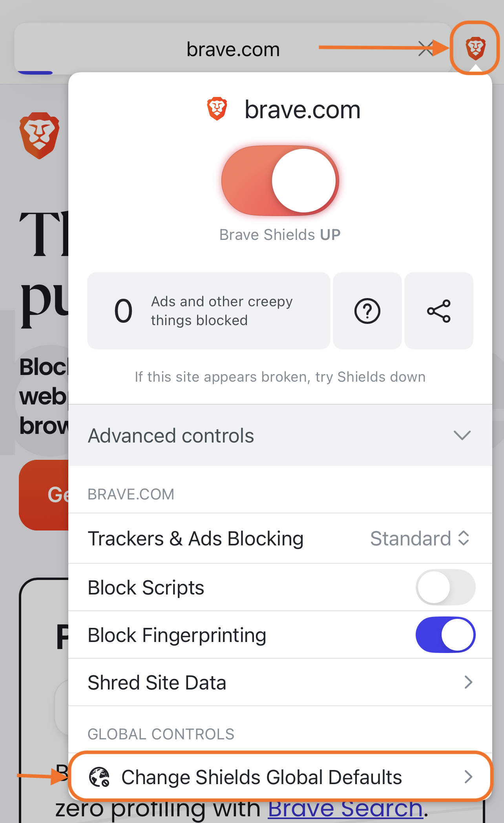Viewport: 504px width, 823px height.
Task: Click the help question mark icon
Action: [x=367, y=311]
